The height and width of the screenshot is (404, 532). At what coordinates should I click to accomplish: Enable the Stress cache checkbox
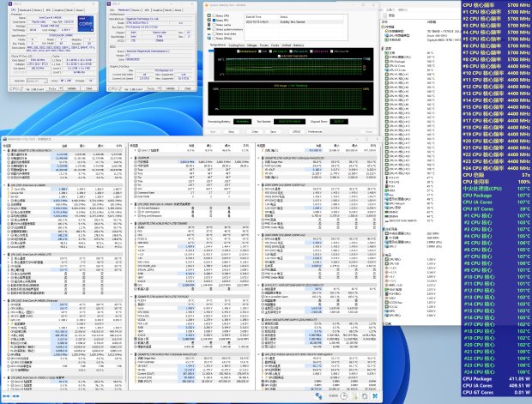pos(215,25)
